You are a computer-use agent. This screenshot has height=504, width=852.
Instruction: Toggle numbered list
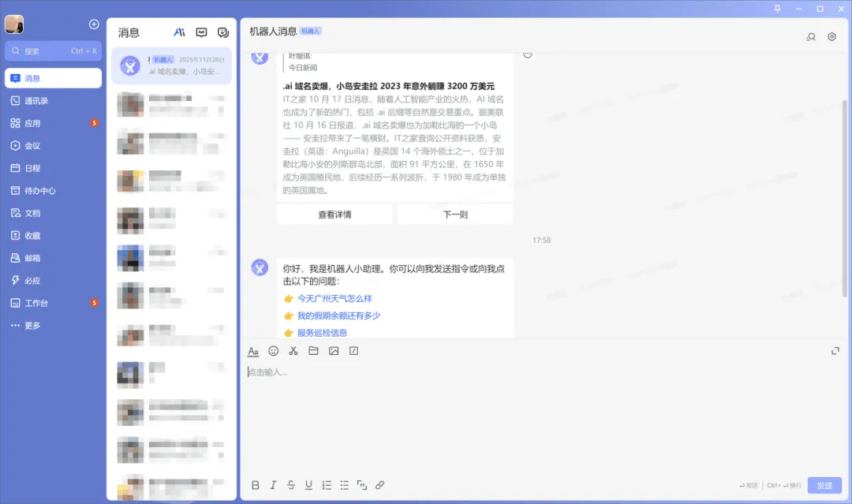tap(327, 485)
